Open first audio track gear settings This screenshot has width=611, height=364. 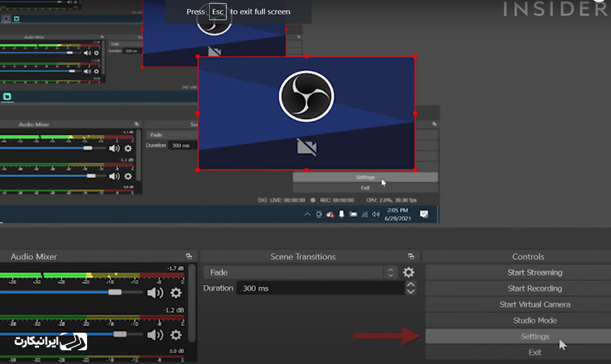pyautogui.click(x=176, y=293)
